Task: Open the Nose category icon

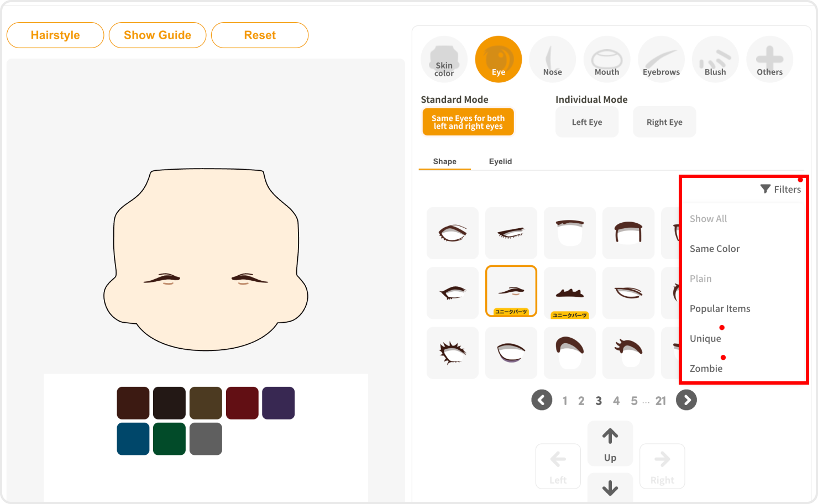Action: (x=552, y=60)
